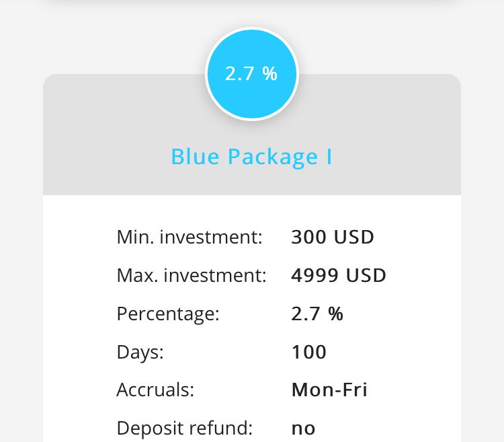Viewport: 504px width, 442px height.
Task: Select the Deposit refund label
Action: [184, 428]
